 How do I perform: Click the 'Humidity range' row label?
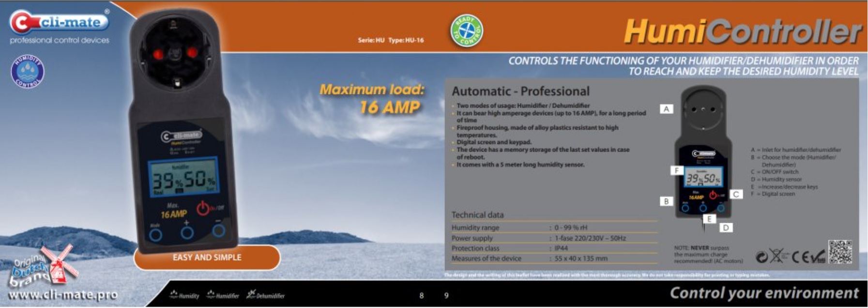475,228
